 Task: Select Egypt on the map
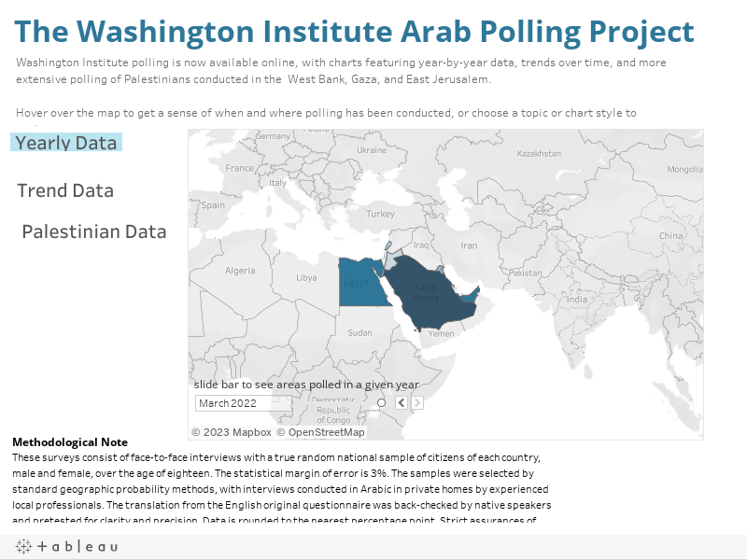point(358,284)
